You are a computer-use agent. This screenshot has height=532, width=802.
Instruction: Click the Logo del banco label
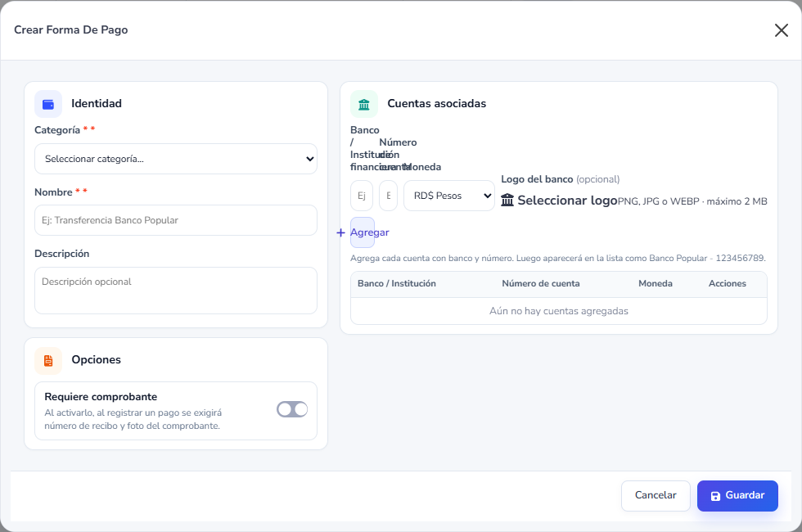point(537,179)
